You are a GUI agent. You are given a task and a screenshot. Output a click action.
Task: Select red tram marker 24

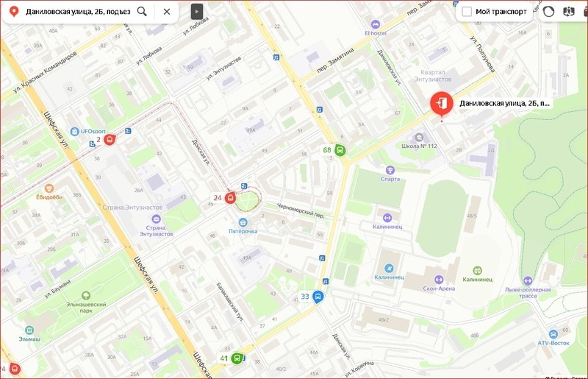pos(230,197)
